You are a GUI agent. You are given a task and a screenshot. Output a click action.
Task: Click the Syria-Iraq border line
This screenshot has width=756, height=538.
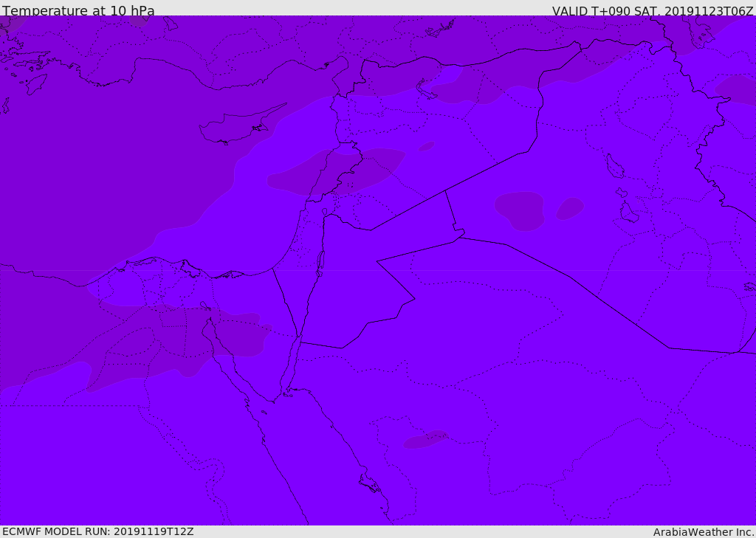coord(487,171)
